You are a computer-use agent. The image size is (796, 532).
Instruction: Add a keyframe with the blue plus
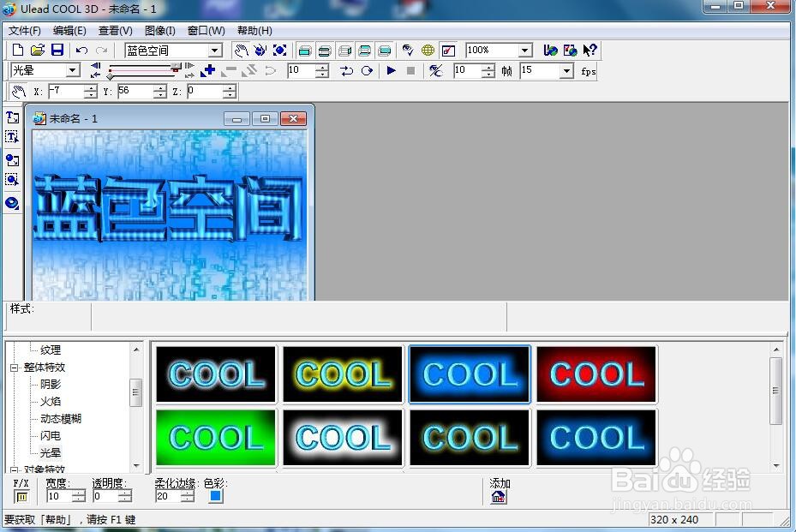tap(207, 70)
